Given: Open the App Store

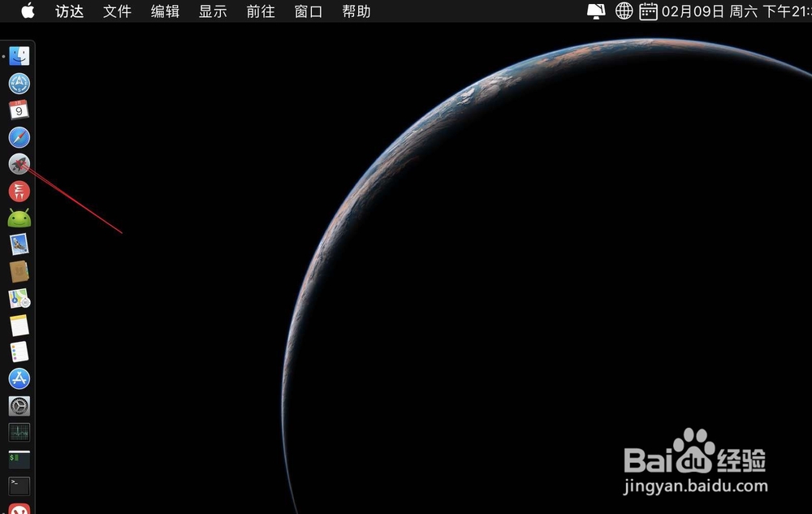Looking at the screenshot, I should point(19,379).
